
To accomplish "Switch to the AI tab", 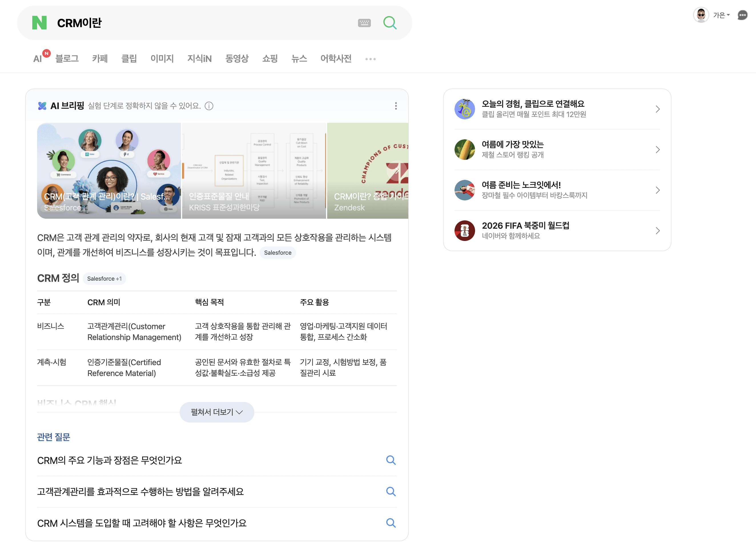I will pos(38,59).
